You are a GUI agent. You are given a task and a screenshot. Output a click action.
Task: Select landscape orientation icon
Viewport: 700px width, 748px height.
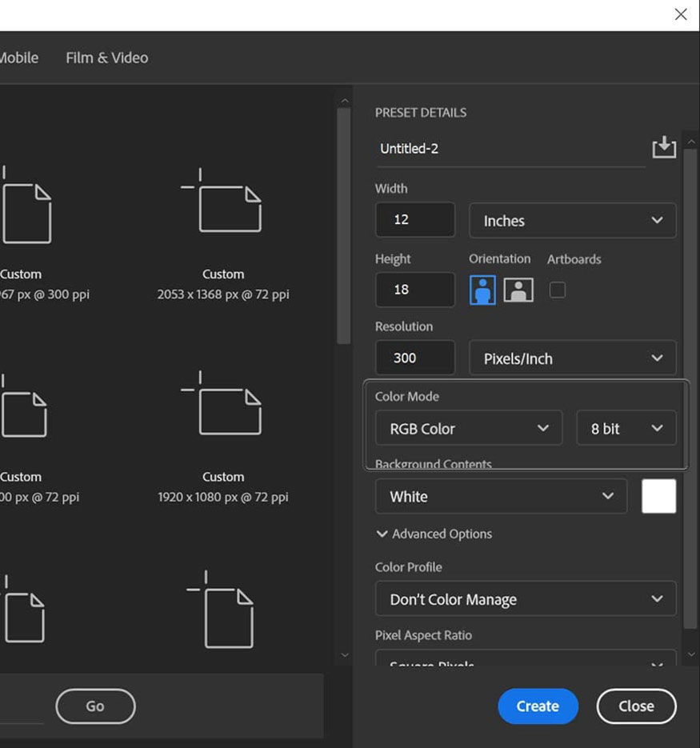coord(518,290)
